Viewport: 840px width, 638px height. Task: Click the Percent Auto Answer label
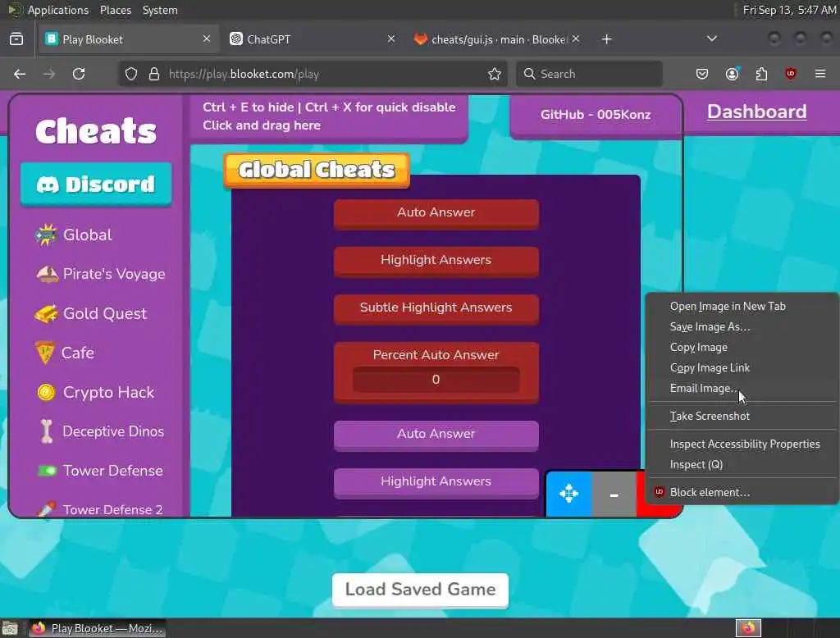[x=436, y=354]
